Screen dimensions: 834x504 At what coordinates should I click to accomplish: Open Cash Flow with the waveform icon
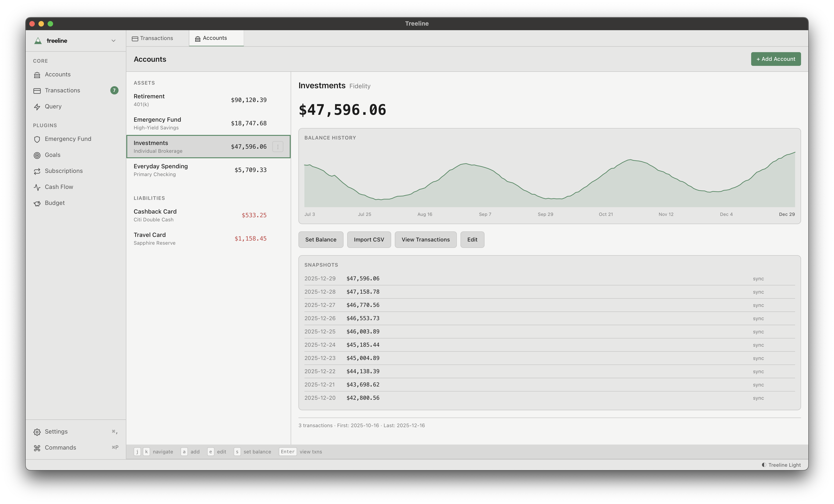coord(37,187)
